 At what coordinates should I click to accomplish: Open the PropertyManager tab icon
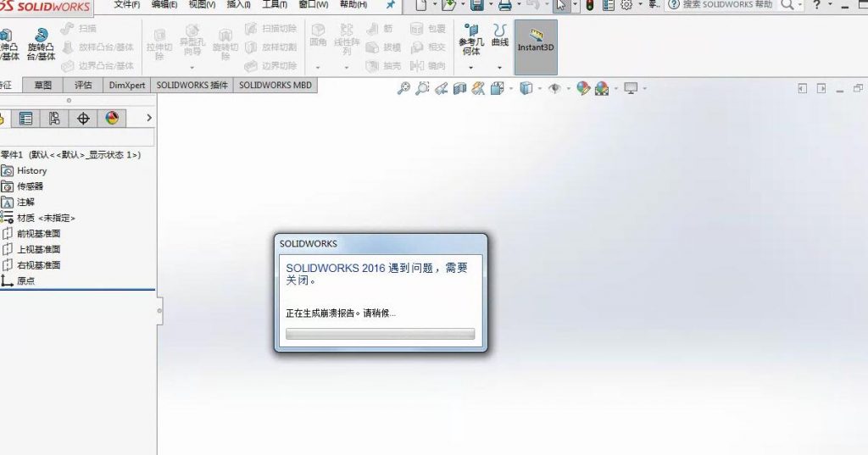tap(25, 118)
